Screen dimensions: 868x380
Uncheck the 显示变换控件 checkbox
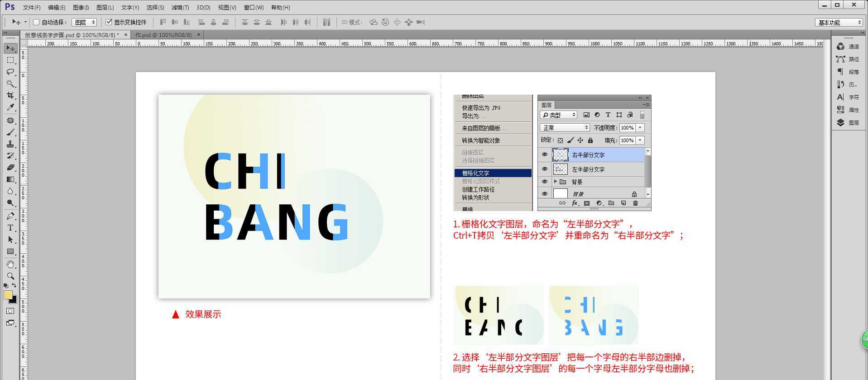tap(109, 22)
